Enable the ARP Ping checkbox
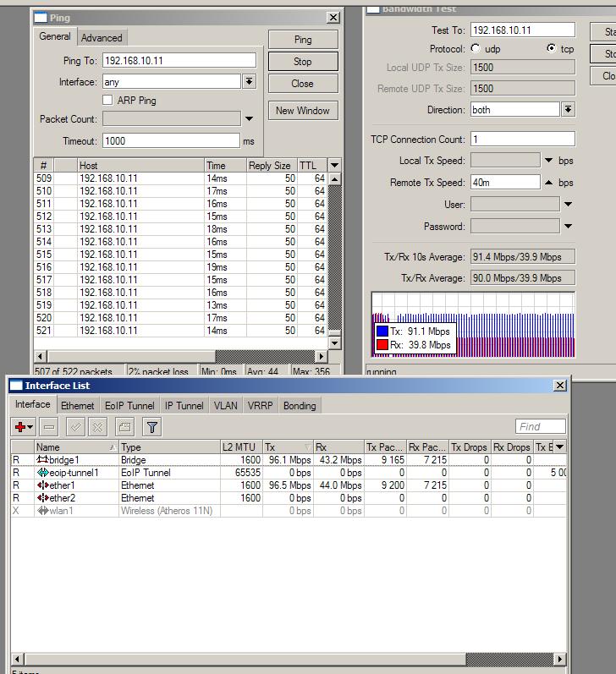The image size is (616, 674). pos(107,100)
